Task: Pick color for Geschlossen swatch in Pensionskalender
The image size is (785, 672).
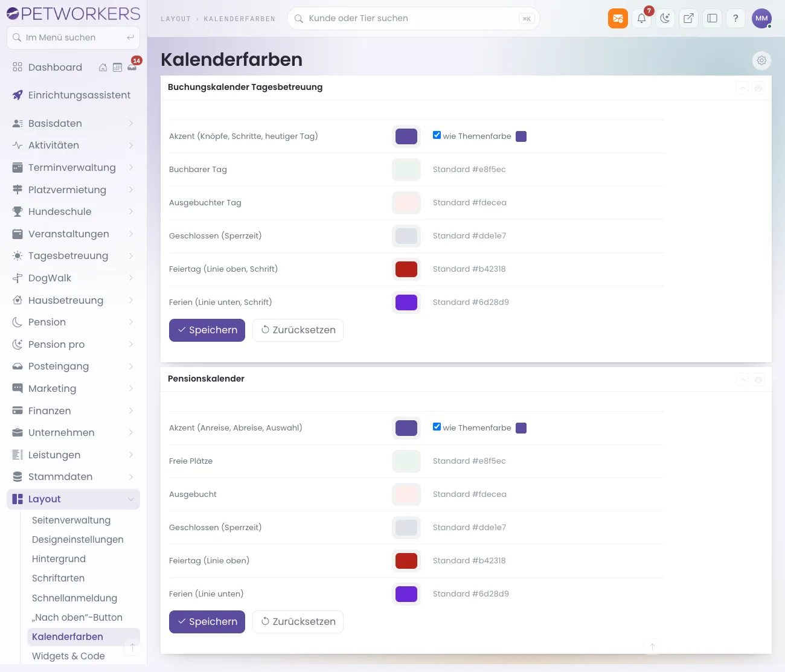Action: coord(406,528)
